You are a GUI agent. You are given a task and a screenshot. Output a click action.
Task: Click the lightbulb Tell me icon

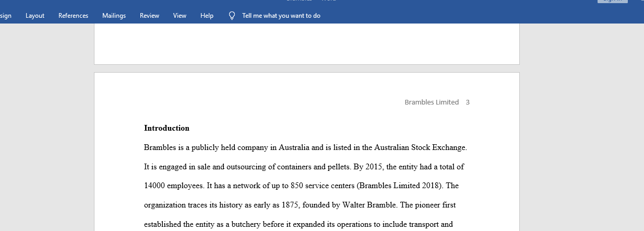tap(232, 16)
